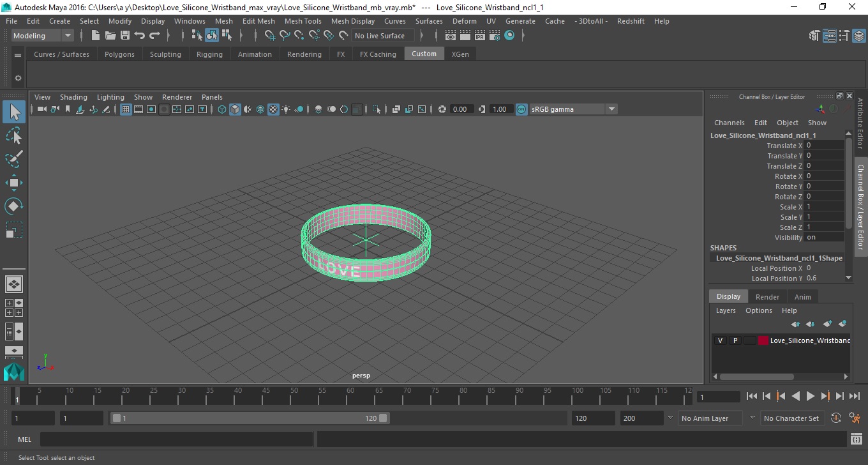This screenshot has height=465, width=868.
Task: Undo the last action
Action: click(x=140, y=36)
